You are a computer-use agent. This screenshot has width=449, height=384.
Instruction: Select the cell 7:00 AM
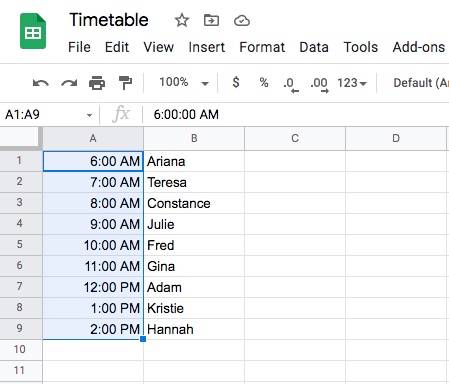93,182
